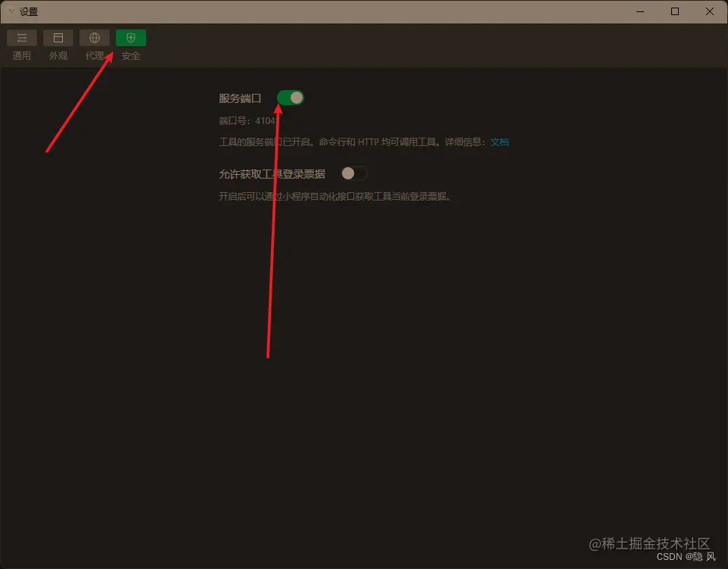Open the 代理 proxy settings tab
This screenshot has height=569, width=728.
click(x=95, y=45)
